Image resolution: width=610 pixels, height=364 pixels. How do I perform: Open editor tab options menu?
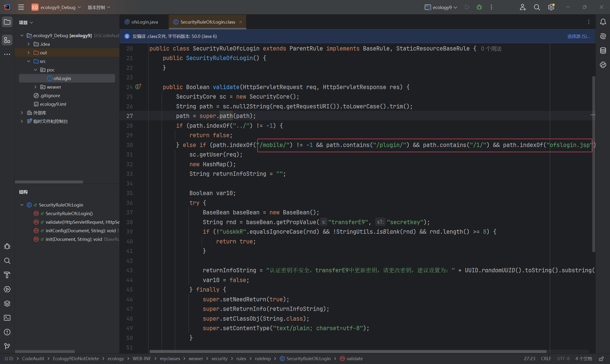point(589,22)
